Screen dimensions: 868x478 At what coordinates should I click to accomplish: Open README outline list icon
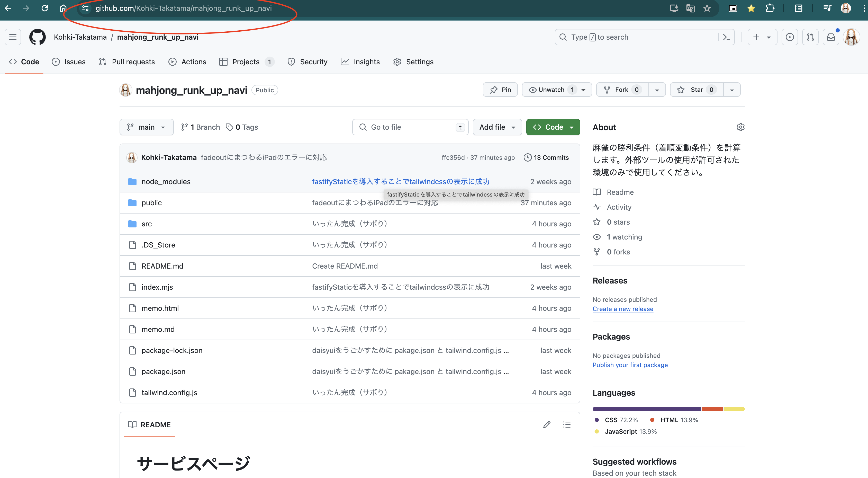click(x=567, y=424)
